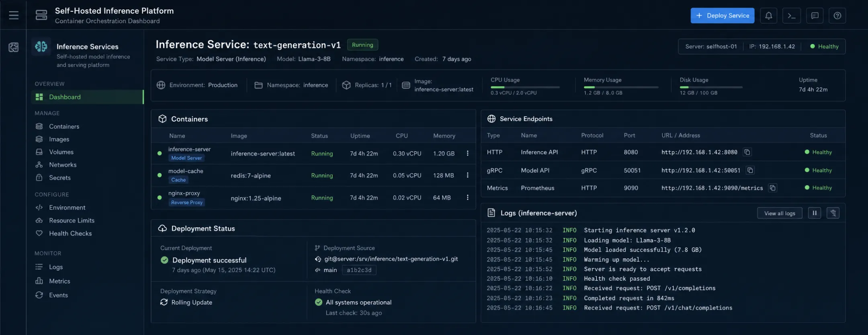
Task: Open the model-cache row actions menu
Action: pos(467,175)
